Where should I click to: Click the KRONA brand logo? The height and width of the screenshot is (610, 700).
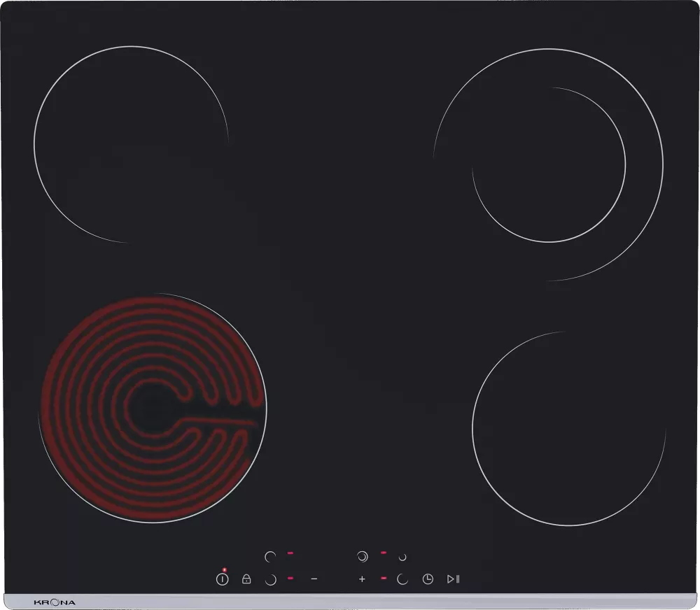click(55, 602)
